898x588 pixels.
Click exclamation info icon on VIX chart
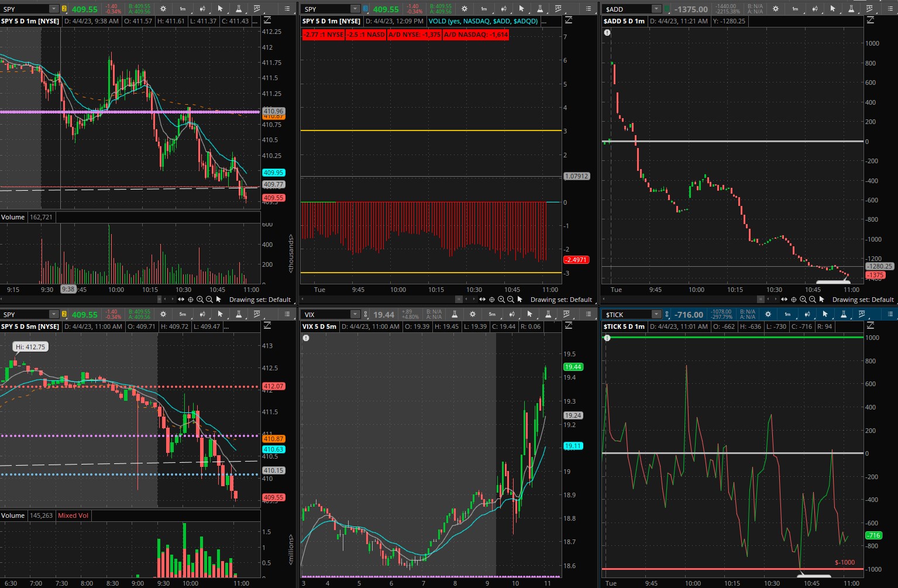305,338
